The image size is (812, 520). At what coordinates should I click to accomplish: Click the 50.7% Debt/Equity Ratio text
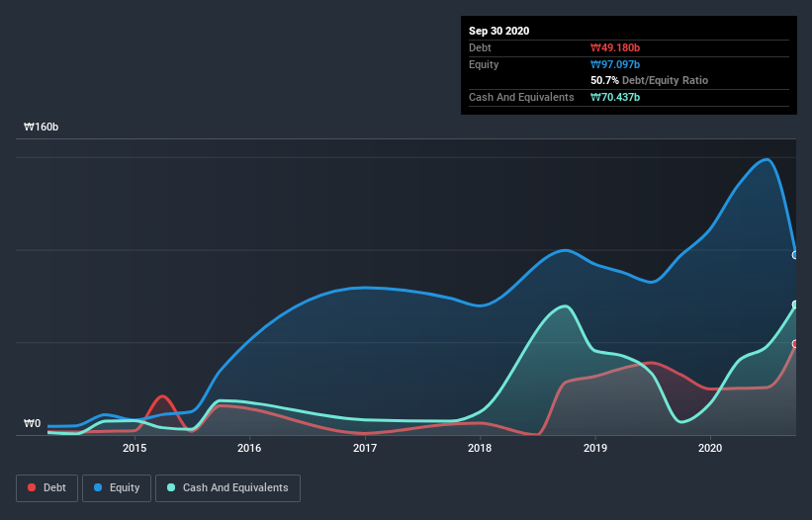pos(649,80)
